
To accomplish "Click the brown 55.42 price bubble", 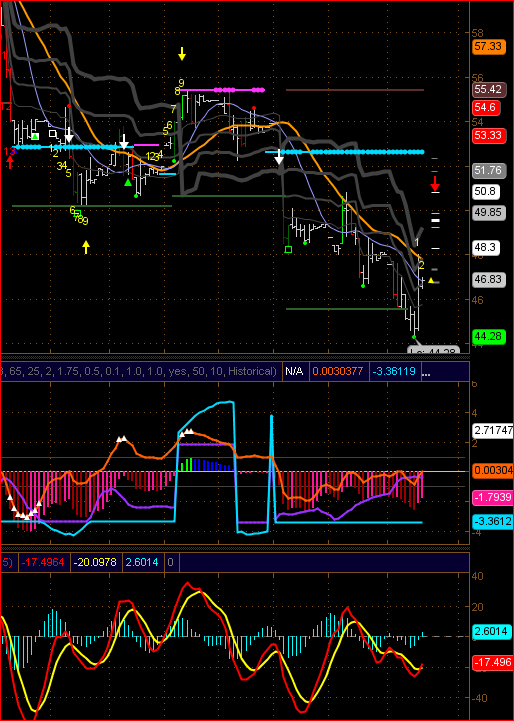I will [488, 90].
